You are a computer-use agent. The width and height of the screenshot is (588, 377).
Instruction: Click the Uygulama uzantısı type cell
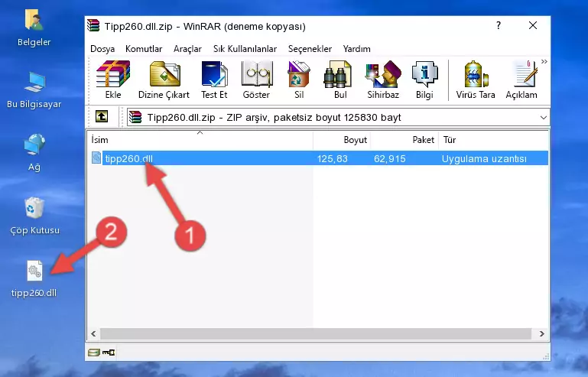pyautogui.click(x=484, y=159)
